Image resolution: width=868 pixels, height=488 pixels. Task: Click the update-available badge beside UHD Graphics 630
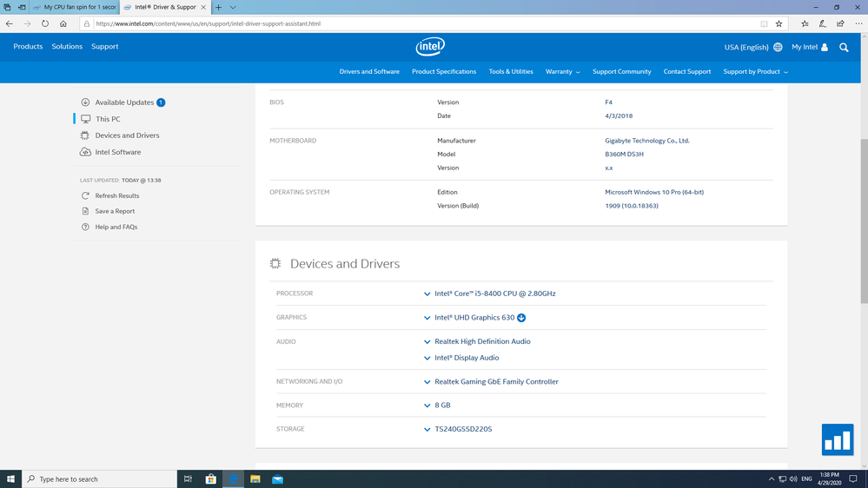coord(521,318)
